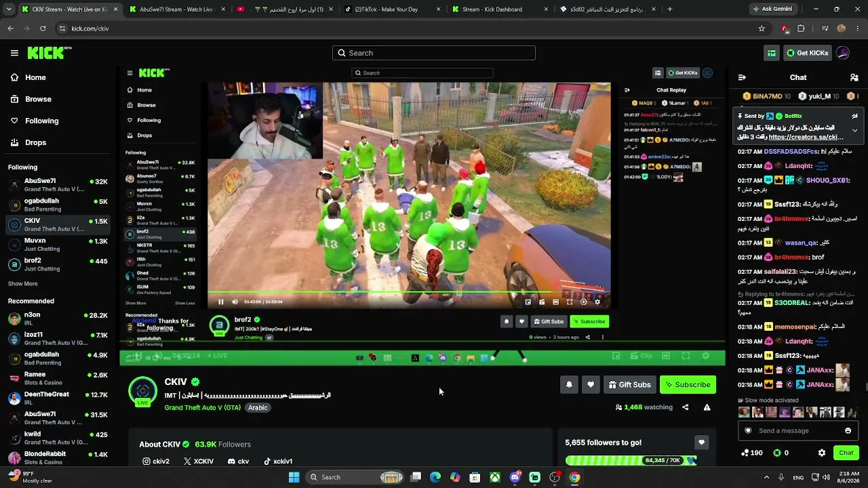Image resolution: width=868 pixels, height=488 pixels.
Task: Bookmark this page with star icon
Action: click(x=762, y=28)
